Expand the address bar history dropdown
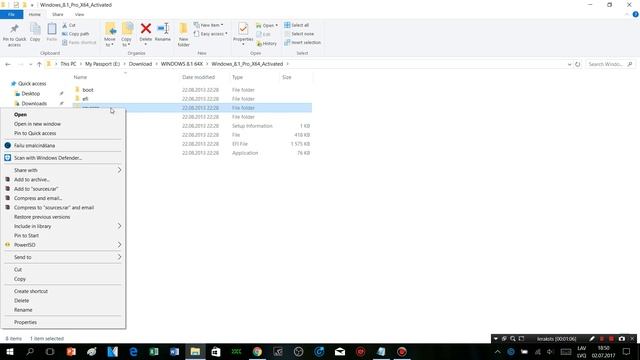 569,64
